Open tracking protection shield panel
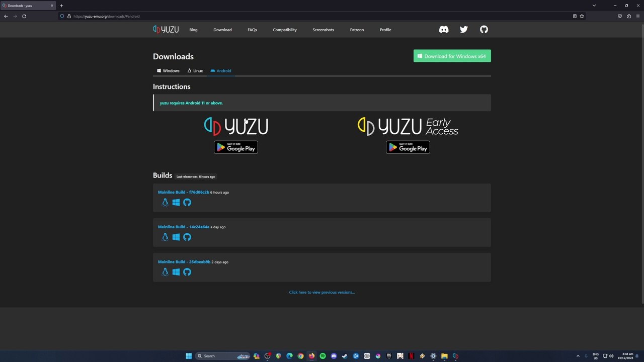Viewport: 644px width, 362px height. click(x=62, y=16)
